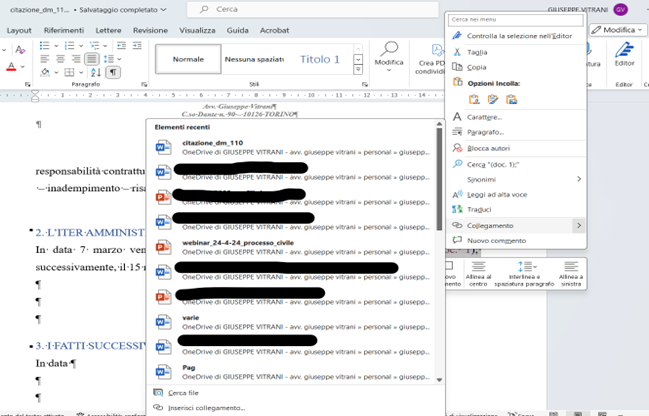Open the font color dropdown arrow
649x416 pixels.
pyautogui.click(x=22, y=67)
